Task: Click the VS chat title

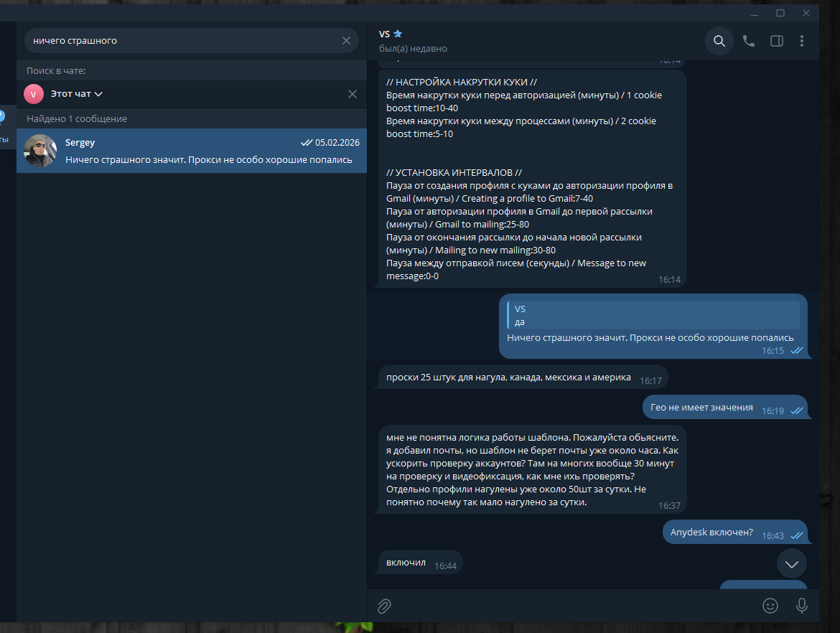Action: (x=384, y=34)
